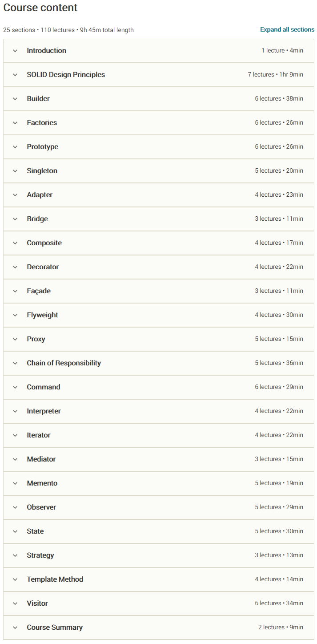Screen dimensions: 317x644
Task: Expand the Template Method section
Action: [x=55, y=579]
